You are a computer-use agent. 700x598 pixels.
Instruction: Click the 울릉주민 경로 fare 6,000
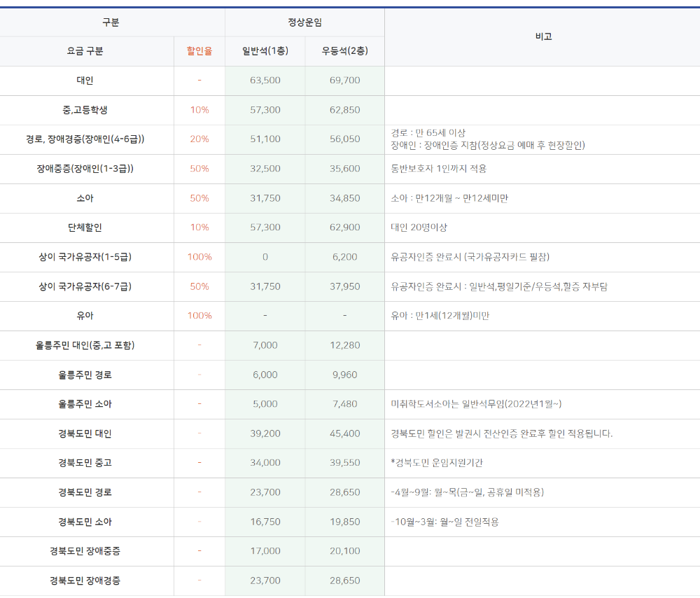pyautogui.click(x=264, y=375)
